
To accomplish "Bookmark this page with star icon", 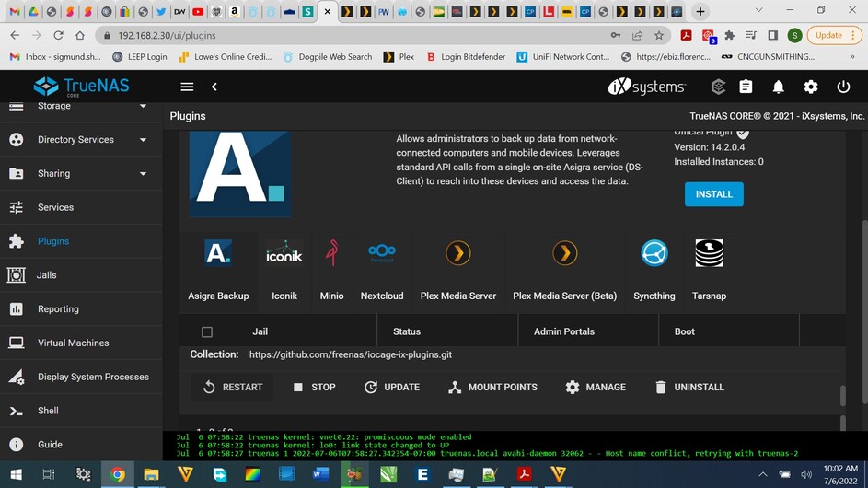I will 659,36.
